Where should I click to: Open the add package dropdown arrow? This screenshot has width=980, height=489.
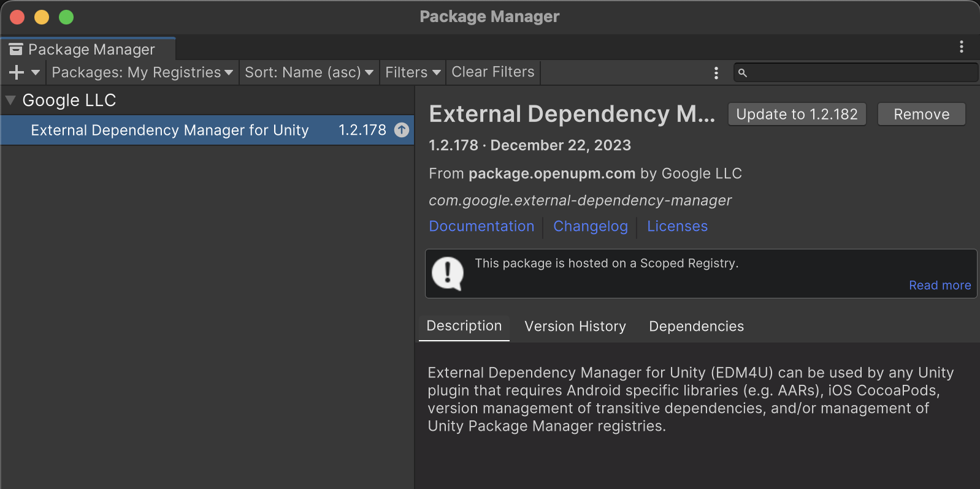tap(36, 72)
